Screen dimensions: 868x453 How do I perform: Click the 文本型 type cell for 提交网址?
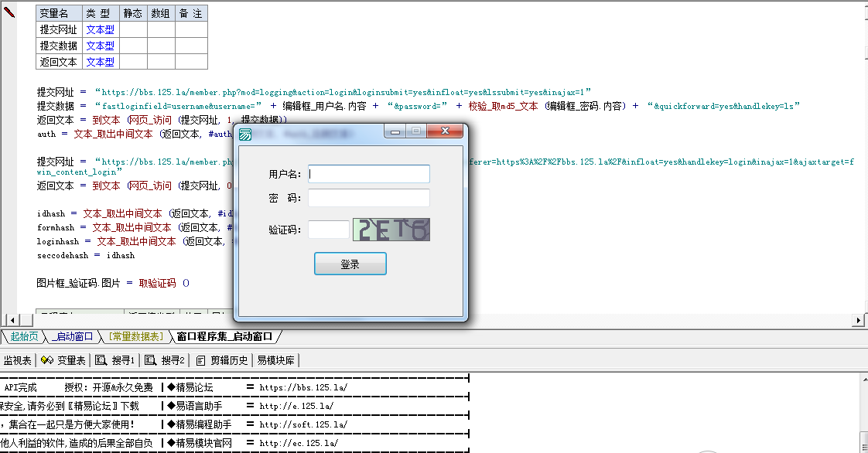tap(100, 29)
